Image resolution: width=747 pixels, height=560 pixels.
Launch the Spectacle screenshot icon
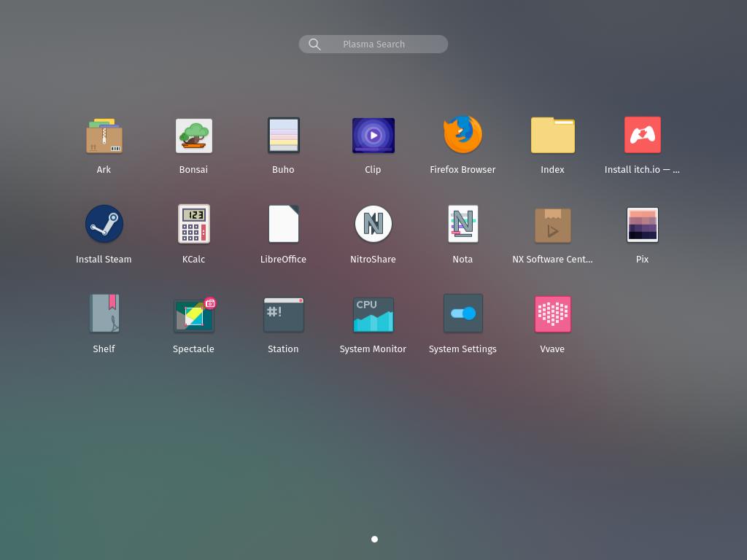click(x=194, y=314)
